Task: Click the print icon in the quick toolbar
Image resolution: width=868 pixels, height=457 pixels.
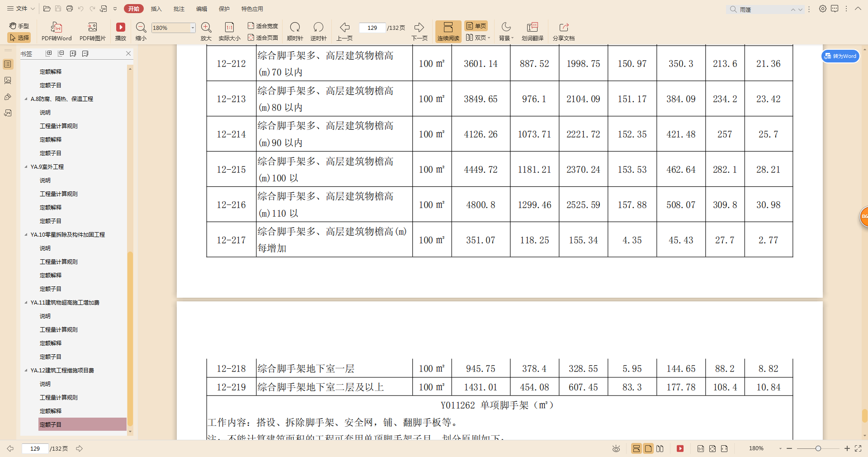Action: [x=70, y=9]
